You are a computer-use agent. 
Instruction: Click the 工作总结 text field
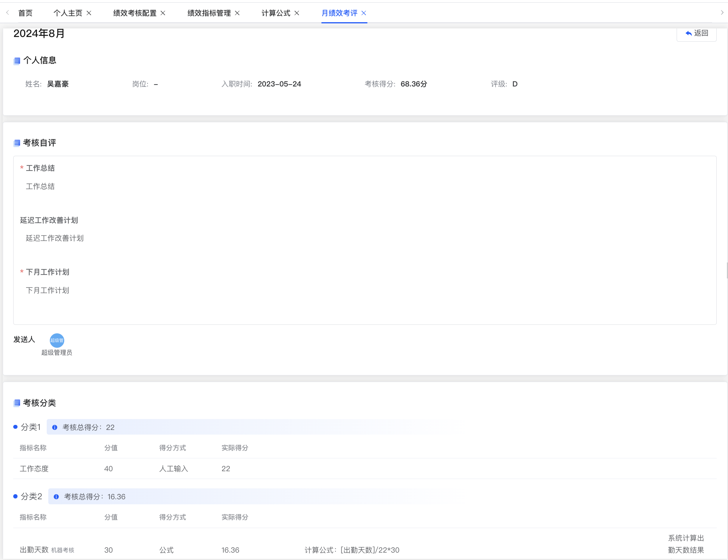click(x=40, y=187)
